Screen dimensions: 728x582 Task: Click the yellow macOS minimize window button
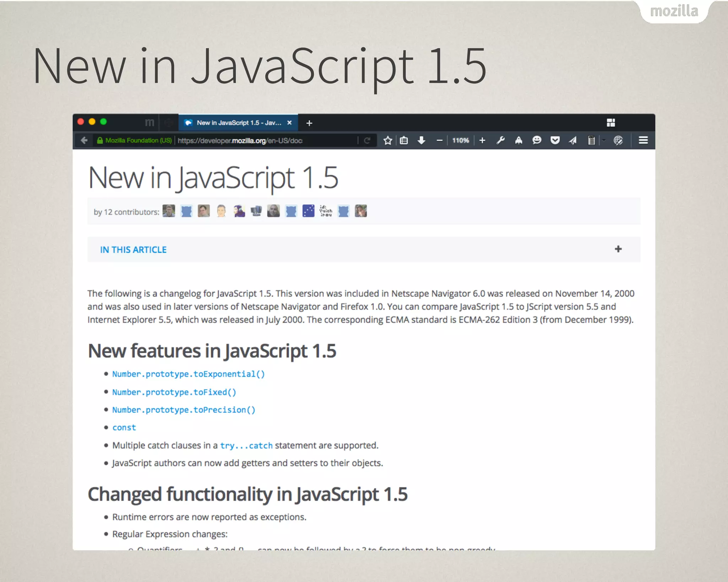[x=92, y=122]
